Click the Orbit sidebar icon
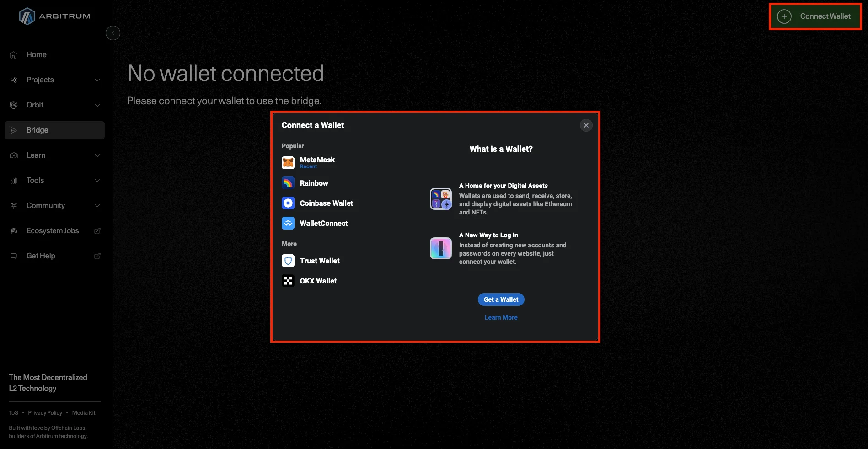The image size is (868, 449). click(x=14, y=105)
